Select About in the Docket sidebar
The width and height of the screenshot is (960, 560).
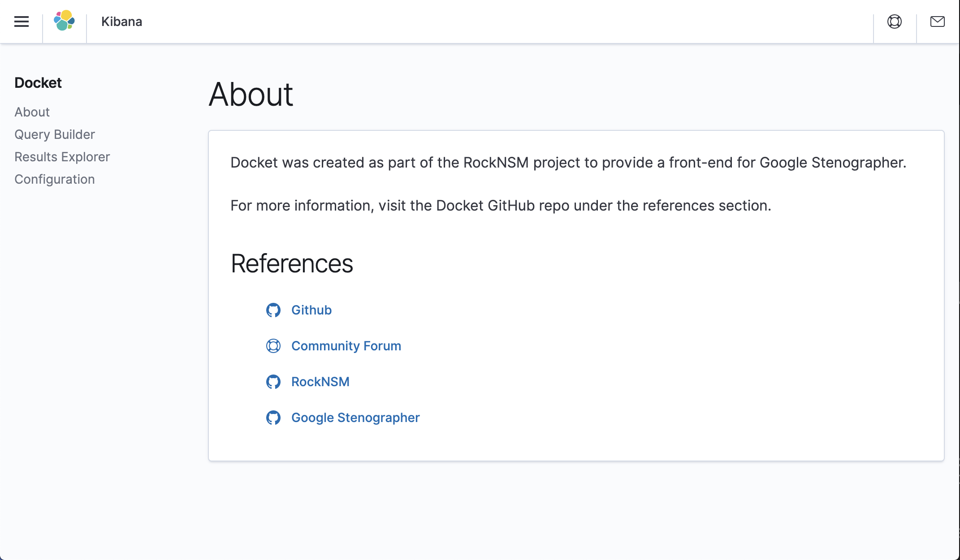tap(32, 112)
